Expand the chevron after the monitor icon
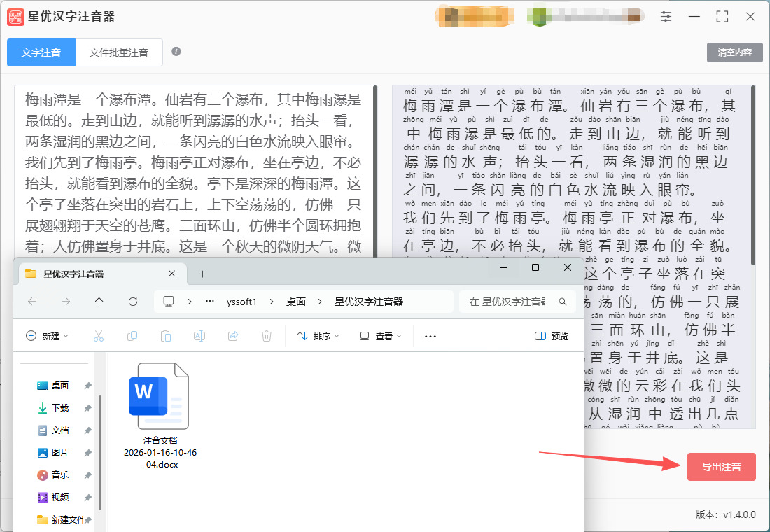 (190, 302)
